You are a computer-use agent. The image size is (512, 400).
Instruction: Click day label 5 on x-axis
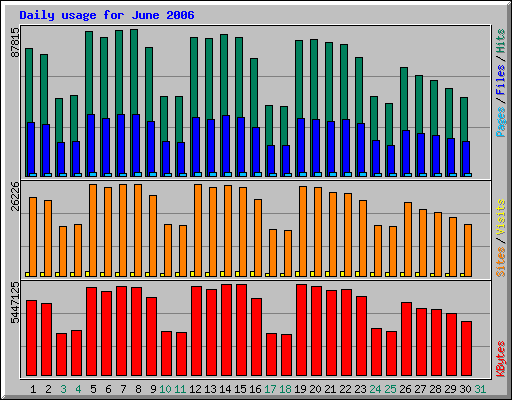(x=93, y=389)
